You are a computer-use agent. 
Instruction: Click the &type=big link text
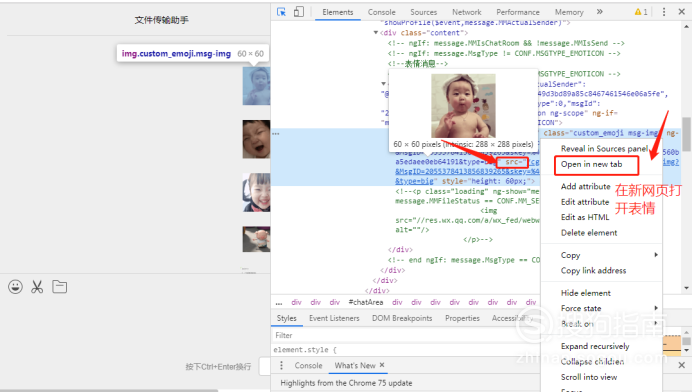(x=415, y=181)
